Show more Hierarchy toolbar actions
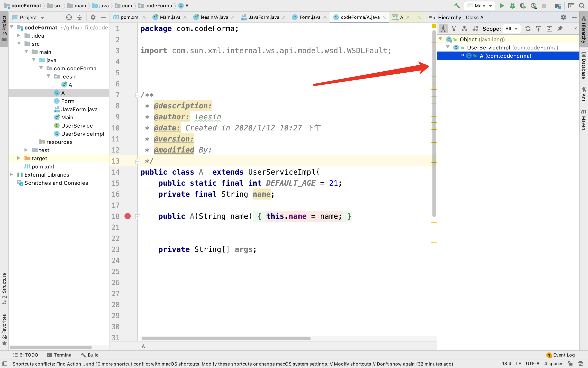The image size is (588, 368). [576, 29]
